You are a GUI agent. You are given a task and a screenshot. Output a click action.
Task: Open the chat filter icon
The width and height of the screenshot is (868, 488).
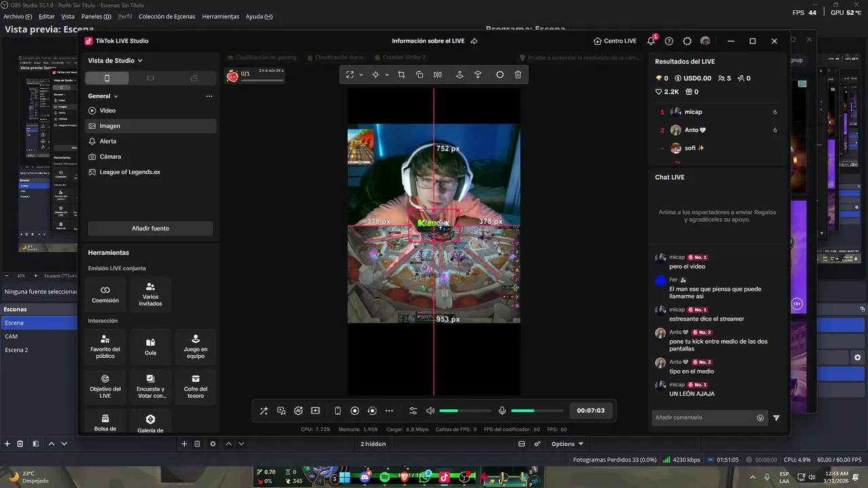tap(776, 418)
